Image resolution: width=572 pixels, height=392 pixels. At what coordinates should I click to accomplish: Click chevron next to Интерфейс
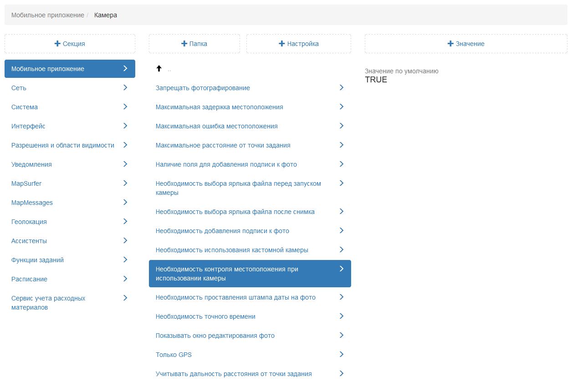[125, 126]
